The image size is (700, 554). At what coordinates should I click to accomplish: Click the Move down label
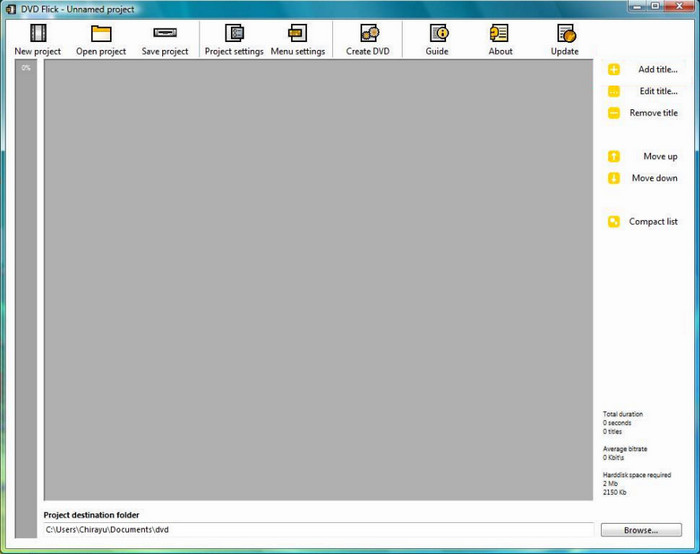pyautogui.click(x=654, y=178)
